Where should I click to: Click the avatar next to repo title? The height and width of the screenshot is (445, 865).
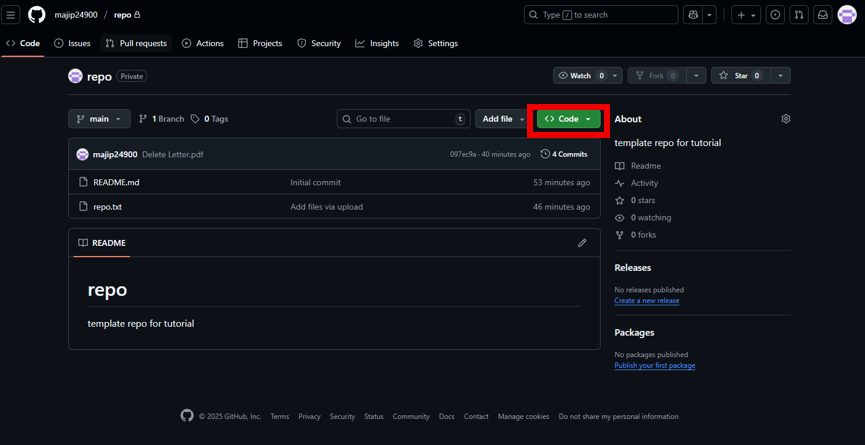pos(76,76)
